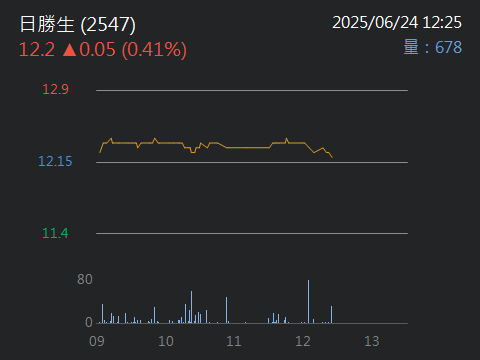
Task: Click the 10 hour marker on time axis
Action: (x=166, y=341)
